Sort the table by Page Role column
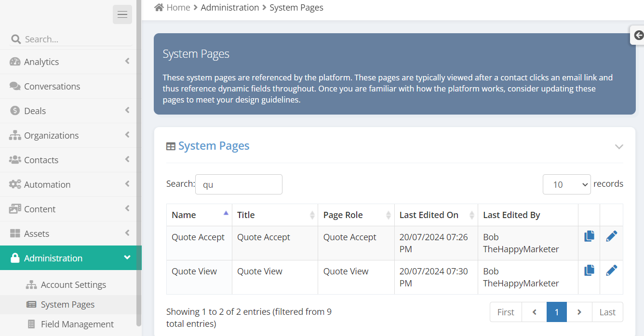 tap(356, 215)
